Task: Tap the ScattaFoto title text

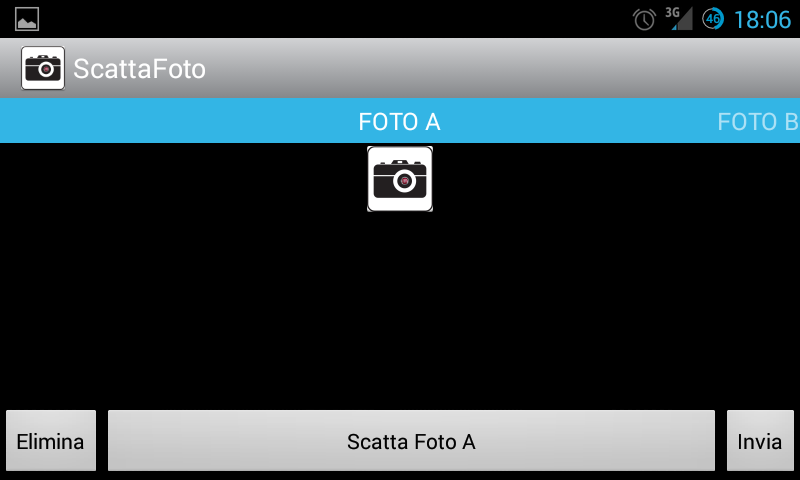Action: click(139, 68)
